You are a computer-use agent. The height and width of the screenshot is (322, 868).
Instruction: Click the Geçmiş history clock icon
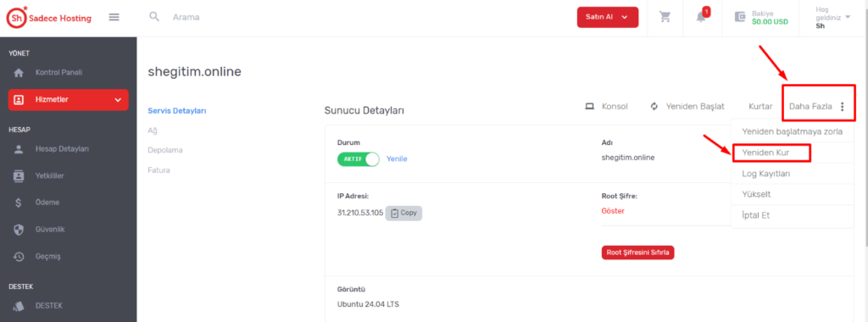coord(19,256)
